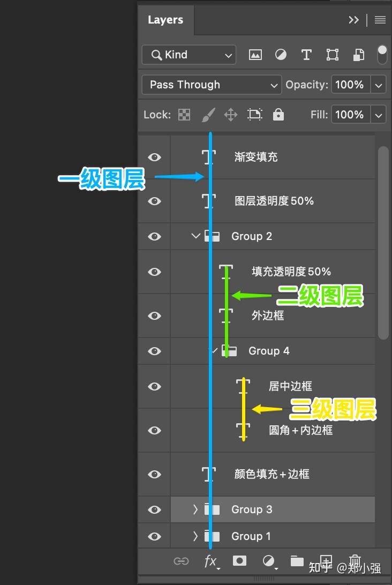Image resolution: width=392 pixels, height=585 pixels.
Task: Filter for smart objects
Action: (x=358, y=54)
